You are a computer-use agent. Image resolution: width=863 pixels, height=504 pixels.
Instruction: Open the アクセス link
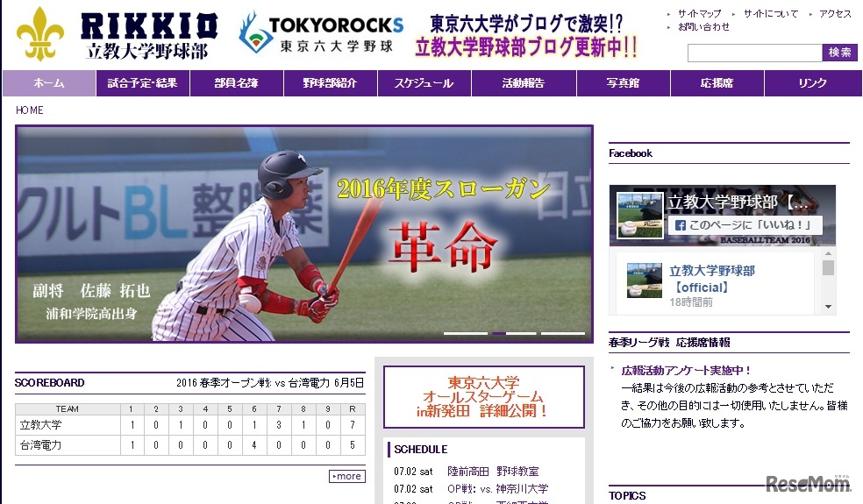835,14
